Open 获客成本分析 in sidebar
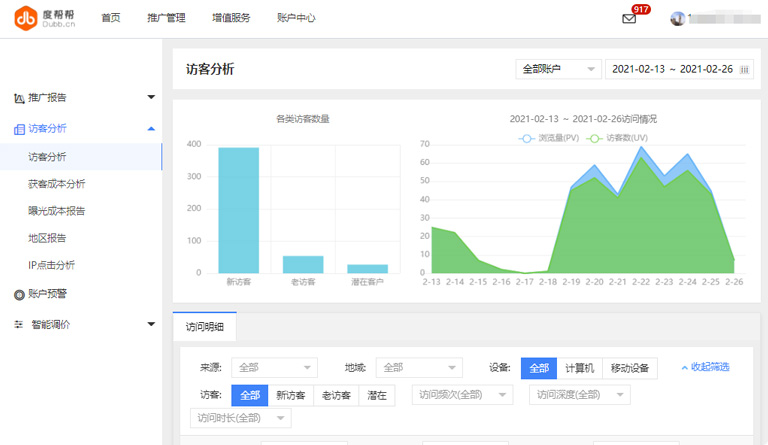768x445 pixels. tap(57, 184)
